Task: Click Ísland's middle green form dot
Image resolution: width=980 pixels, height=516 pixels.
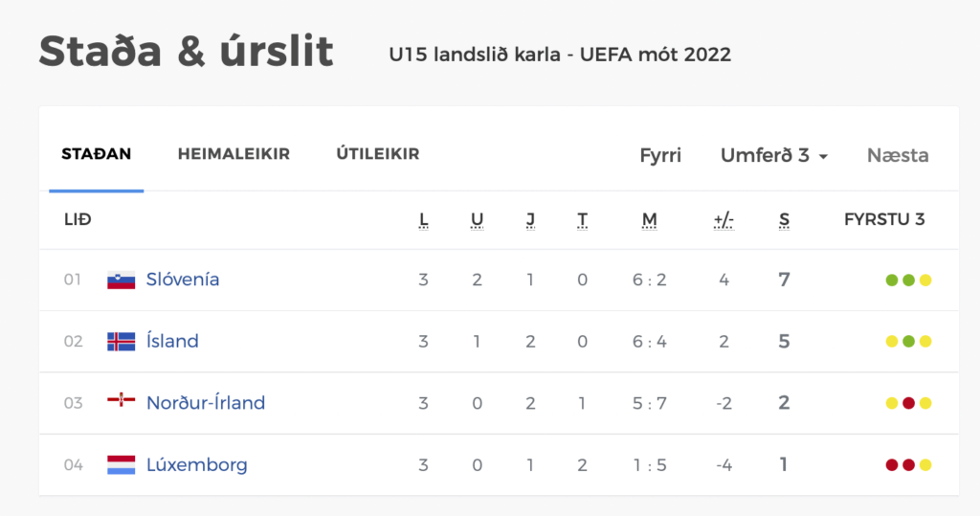Action: (x=909, y=342)
